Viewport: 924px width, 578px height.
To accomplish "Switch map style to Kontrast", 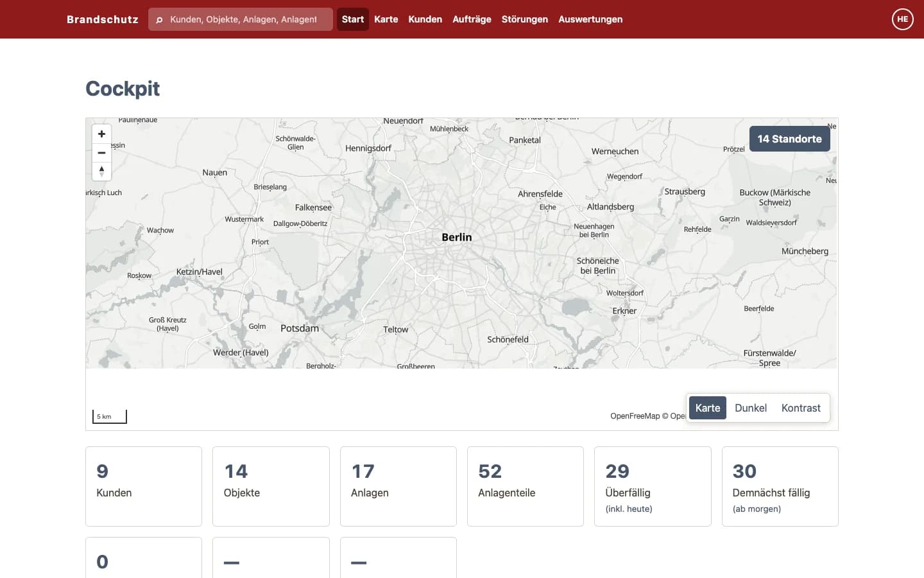I will [x=801, y=408].
